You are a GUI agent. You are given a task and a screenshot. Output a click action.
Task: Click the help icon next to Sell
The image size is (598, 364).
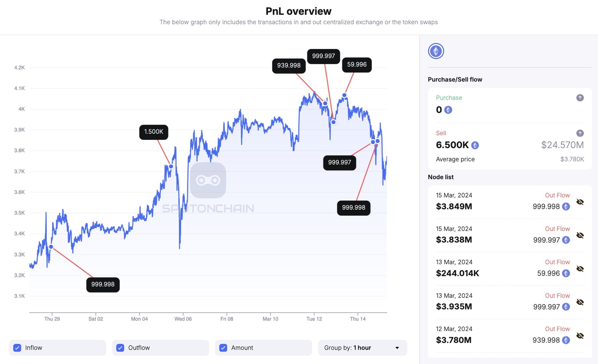click(580, 133)
